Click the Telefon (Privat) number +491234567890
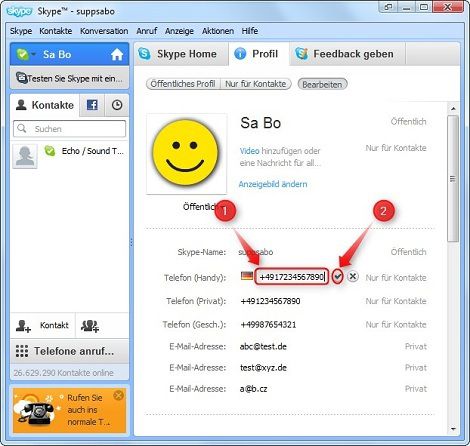 point(270,301)
